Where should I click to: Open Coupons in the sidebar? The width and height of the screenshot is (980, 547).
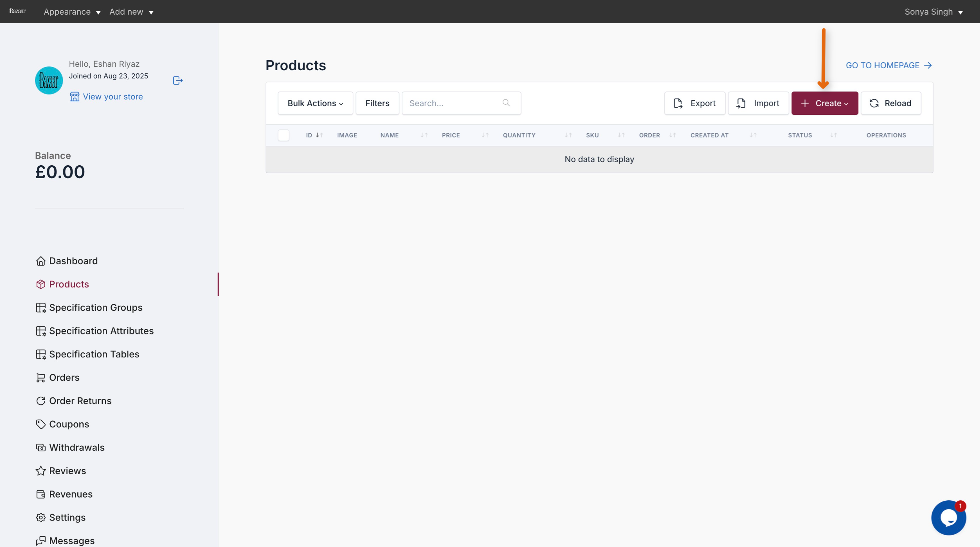coord(62,424)
